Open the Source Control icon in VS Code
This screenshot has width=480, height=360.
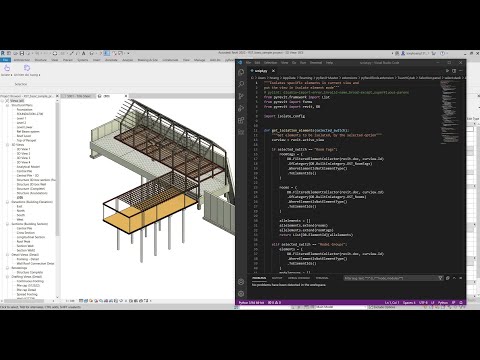(241, 96)
